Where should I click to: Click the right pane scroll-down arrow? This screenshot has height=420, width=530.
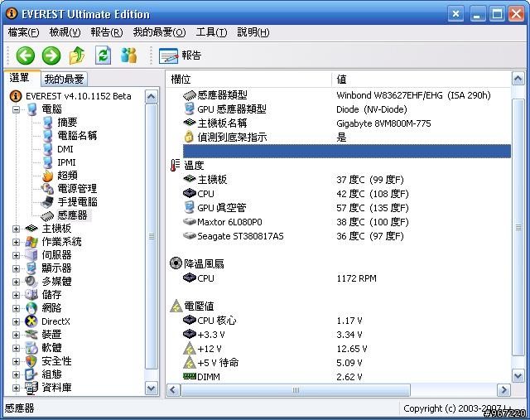tap(518, 376)
